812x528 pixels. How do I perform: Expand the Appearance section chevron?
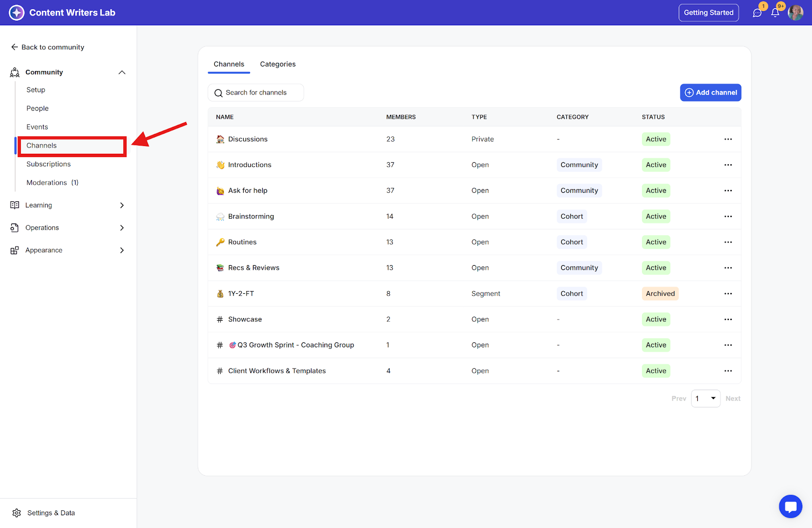[x=122, y=250]
